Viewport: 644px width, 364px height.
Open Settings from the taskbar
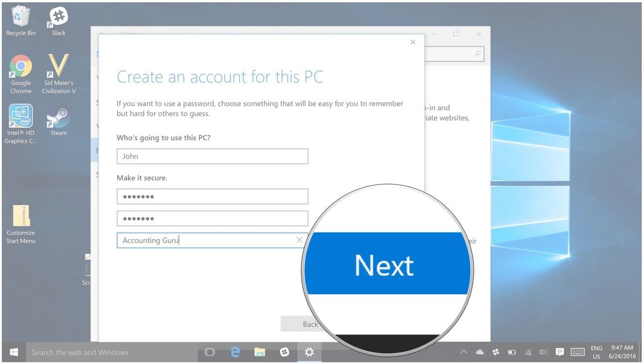(x=309, y=352)
